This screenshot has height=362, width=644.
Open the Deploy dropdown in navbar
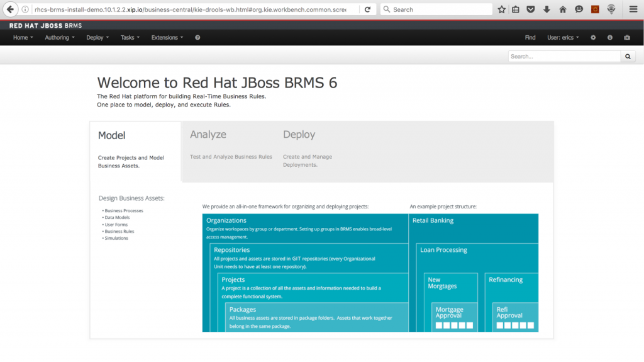pos(97,37)
